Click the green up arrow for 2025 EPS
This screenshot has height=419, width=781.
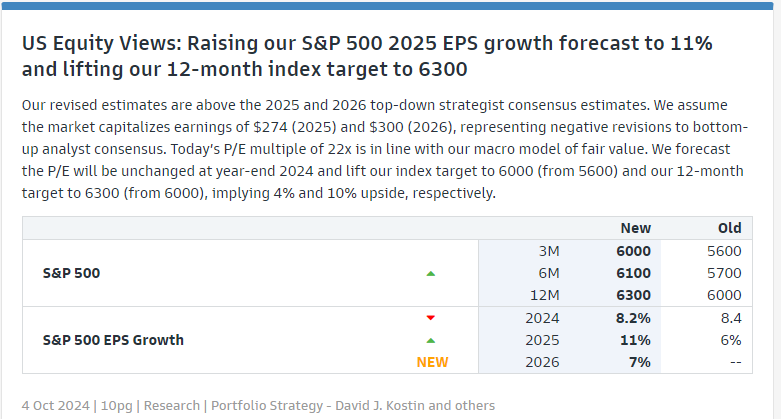(x=431, y=340)
